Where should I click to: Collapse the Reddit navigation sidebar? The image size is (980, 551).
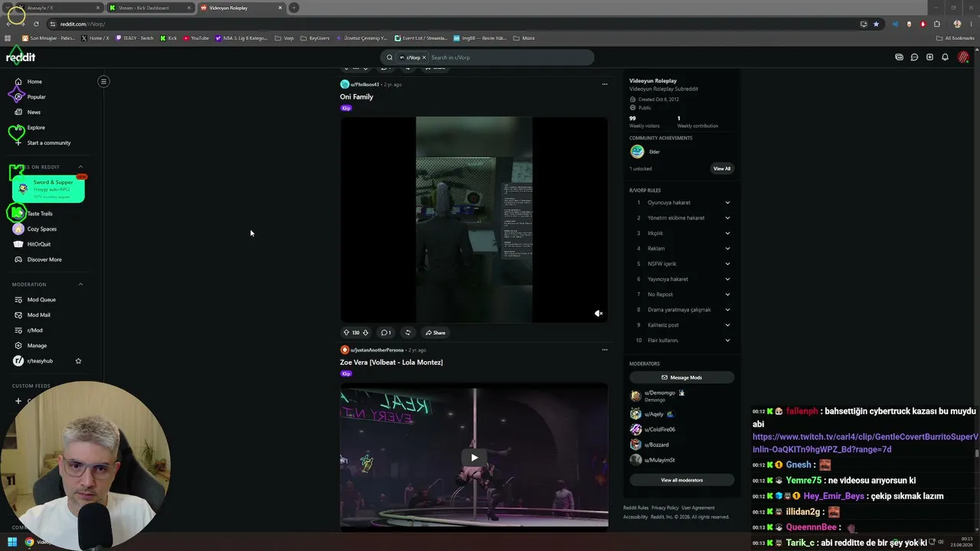103,81
